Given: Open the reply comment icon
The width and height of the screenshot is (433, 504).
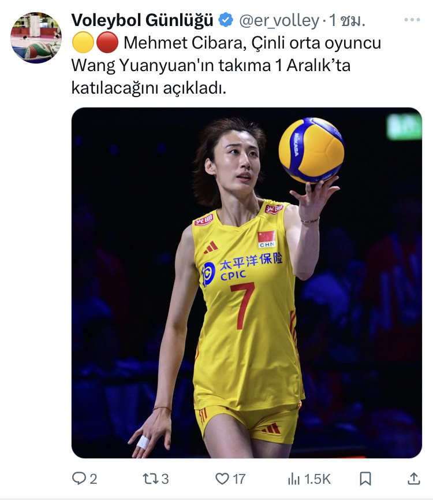Looking at the screenshot, I should point(79,479).
